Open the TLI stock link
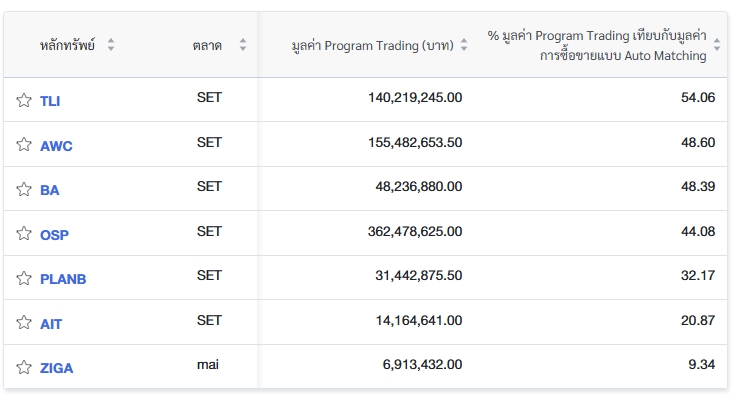The height and width of the screenshot is (400, 739). click(x=50, y=101)
